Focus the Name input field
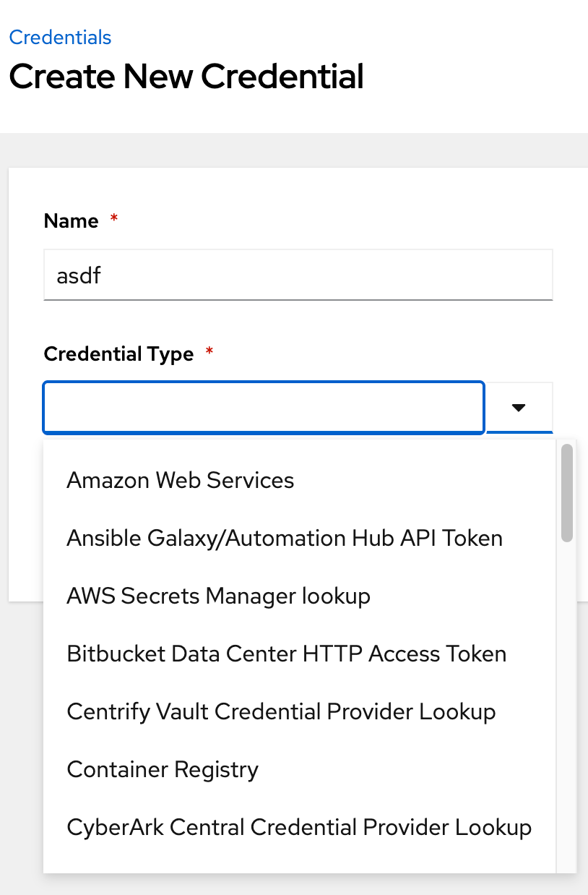This screenshot has height=895, width=588. (298, 275)
